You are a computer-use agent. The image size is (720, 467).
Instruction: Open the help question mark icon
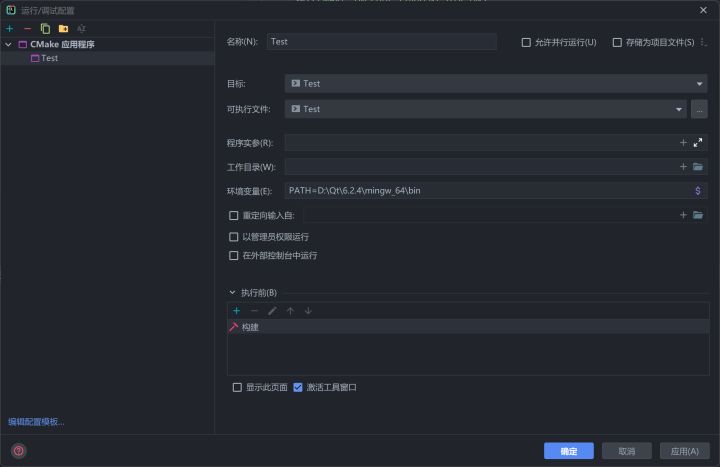tap(19, 450)
